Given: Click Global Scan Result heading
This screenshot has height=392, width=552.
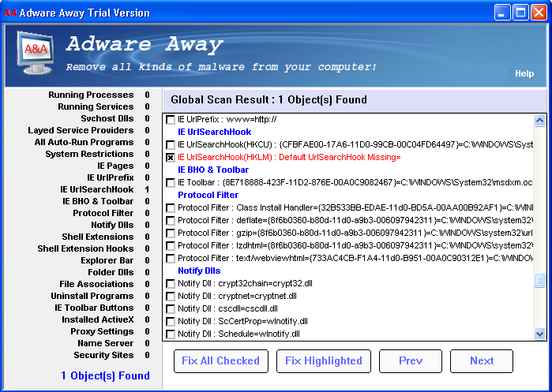Looking at the screenshot, I should (268, 100).
